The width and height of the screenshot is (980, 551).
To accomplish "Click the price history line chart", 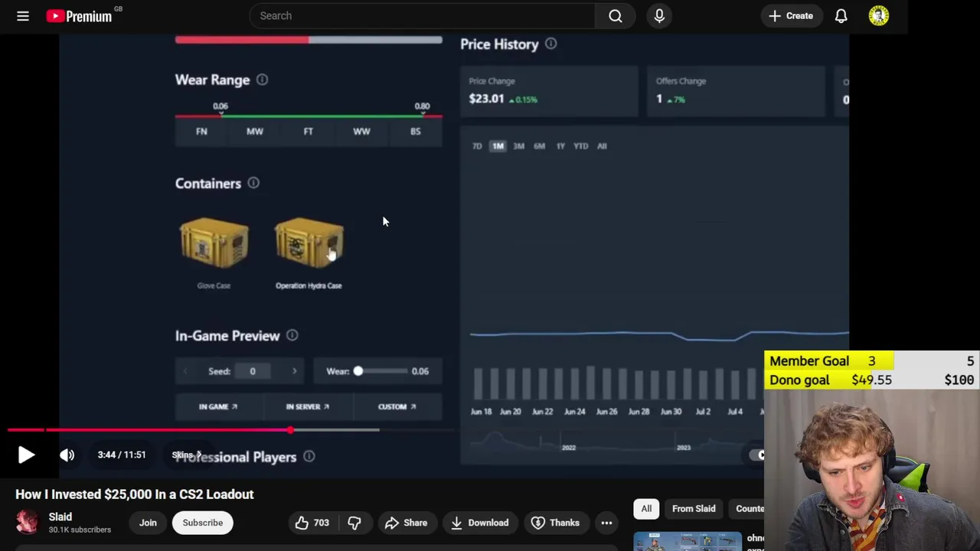I will tap(659, 335).
